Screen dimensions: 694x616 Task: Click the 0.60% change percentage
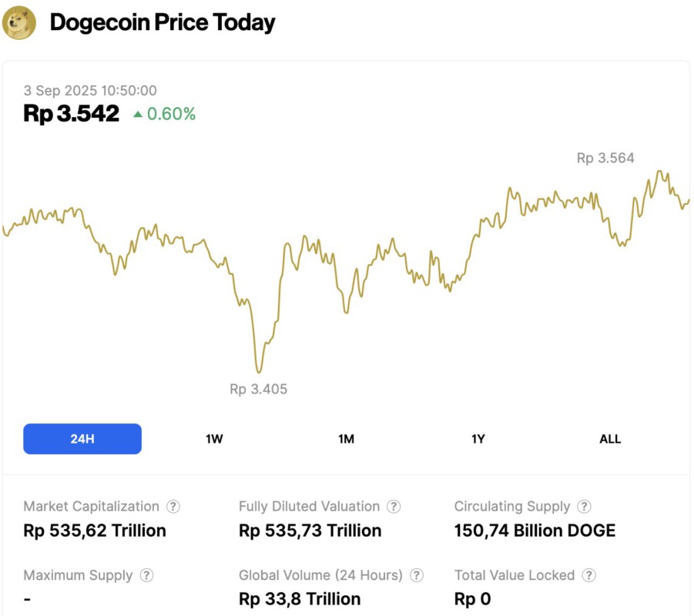[170, 114]
